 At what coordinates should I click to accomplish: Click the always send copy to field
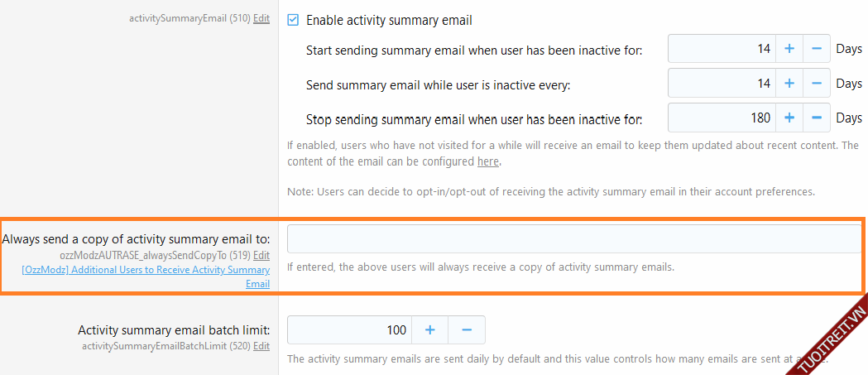tap(574, 239)
